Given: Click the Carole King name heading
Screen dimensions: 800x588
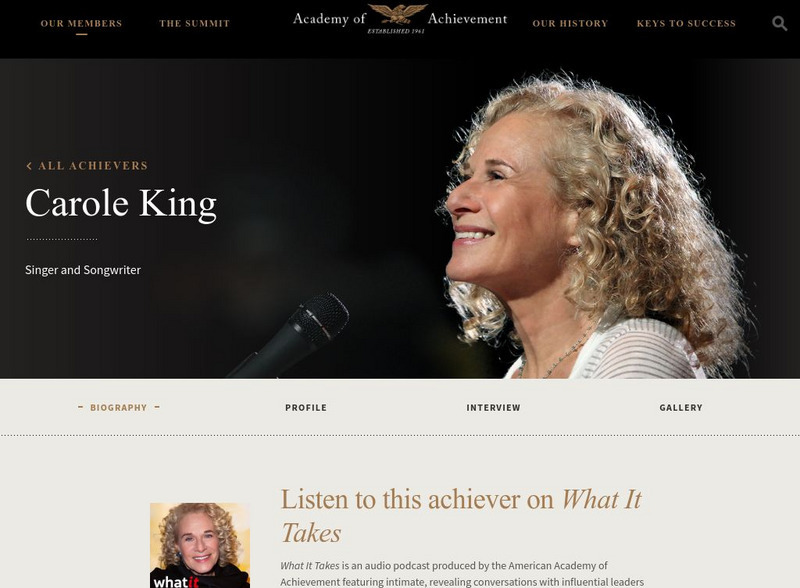Looking at the screenshot, I should pyautogui.click(x=121, y=204).
